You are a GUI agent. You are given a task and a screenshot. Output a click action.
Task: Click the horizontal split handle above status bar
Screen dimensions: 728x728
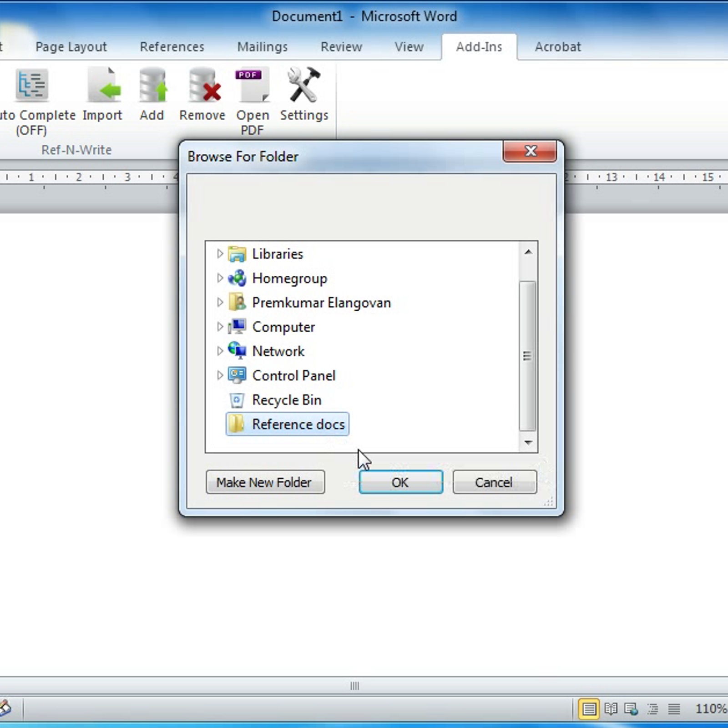coord(354,686)
